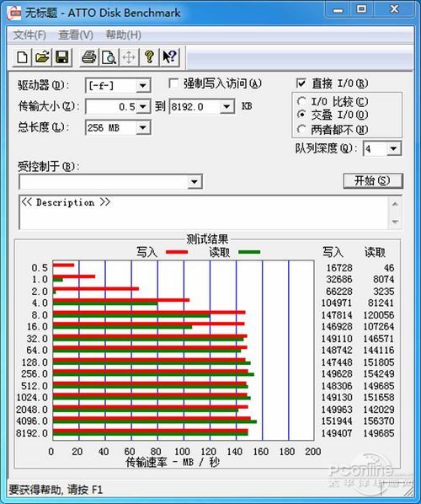Print the benchmark results icon
The image size is (421, 504).
88,57
